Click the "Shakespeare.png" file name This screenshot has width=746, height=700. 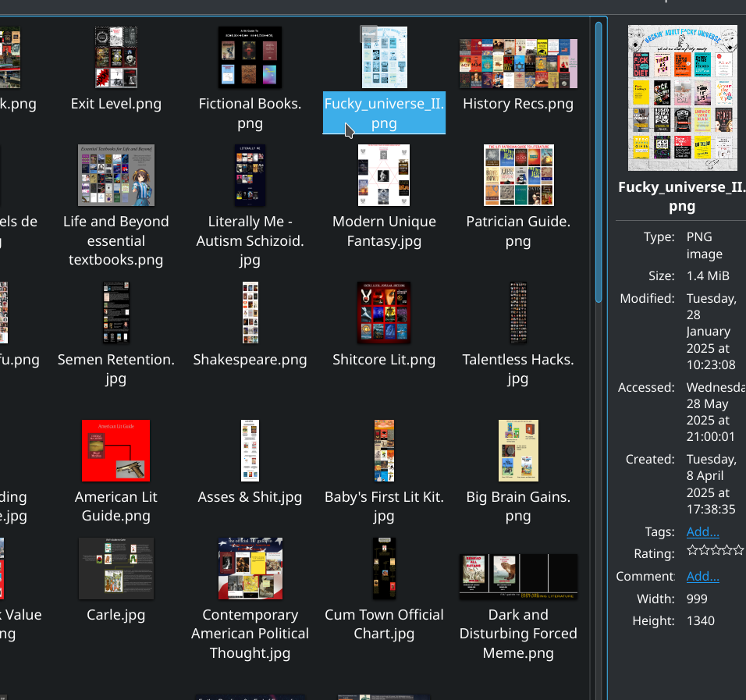click(x=250, y=360)
